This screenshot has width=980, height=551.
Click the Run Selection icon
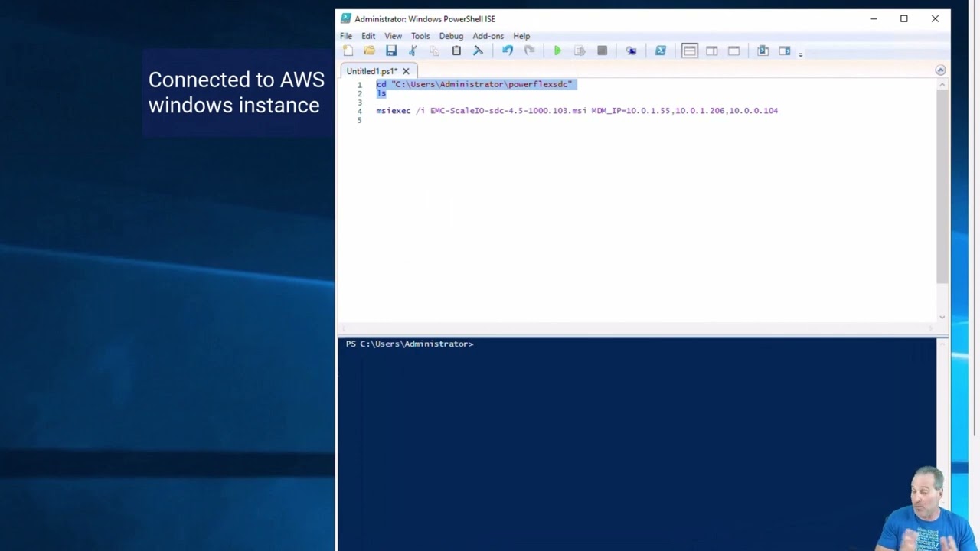(580, 51)
